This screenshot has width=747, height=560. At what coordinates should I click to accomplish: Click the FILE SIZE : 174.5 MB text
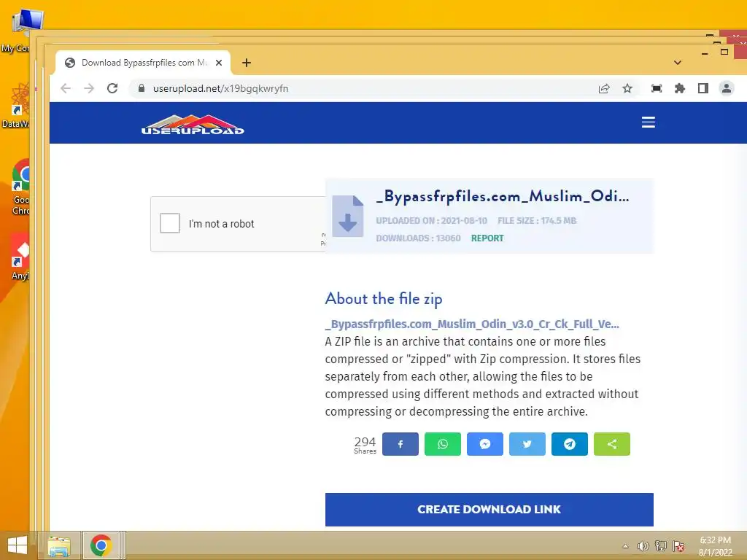click(x=537, y=220)
